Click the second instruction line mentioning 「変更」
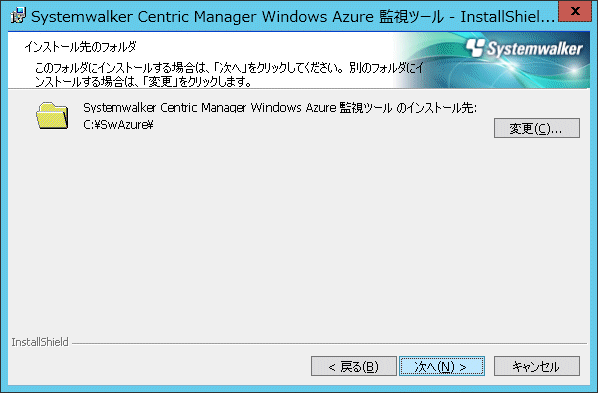 143,82
